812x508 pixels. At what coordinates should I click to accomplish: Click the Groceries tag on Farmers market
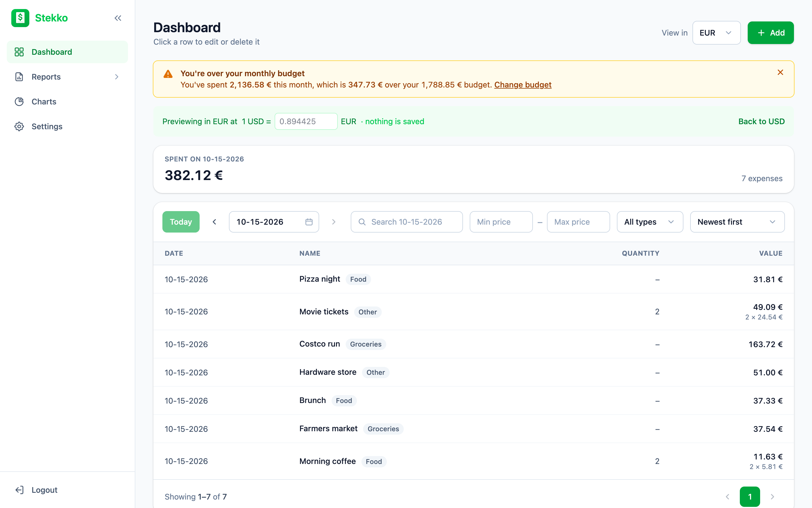click(x=383, y=429)
